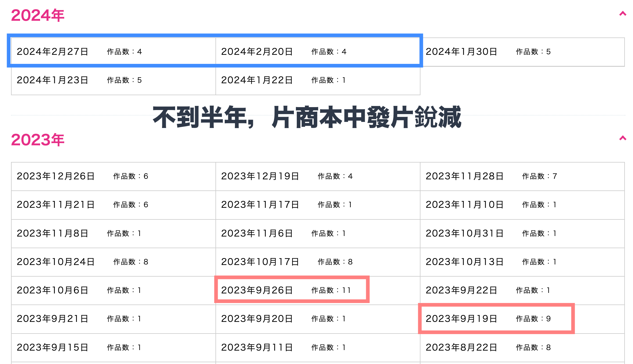Open the 2024年2月27日 release entry

click(x=53, y=52)
